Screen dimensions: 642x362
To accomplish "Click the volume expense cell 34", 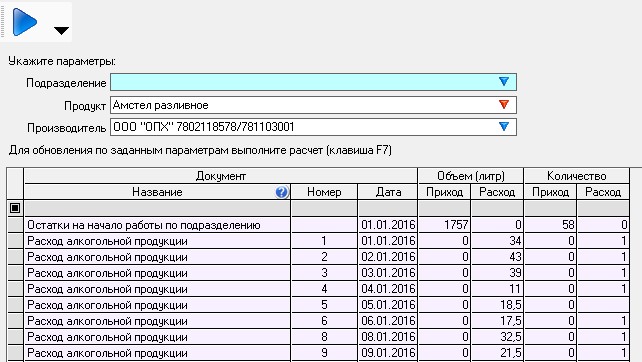I will (497, 241).
